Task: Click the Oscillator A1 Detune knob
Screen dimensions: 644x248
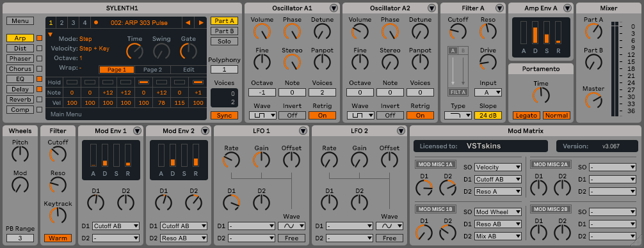Action: click(x=322, y=31)
